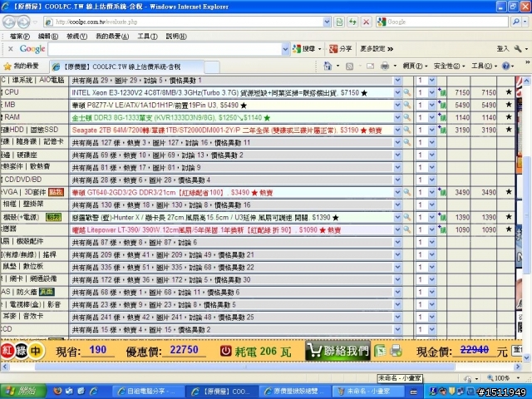Select the black 綠 circle toggle

[21, 351]
